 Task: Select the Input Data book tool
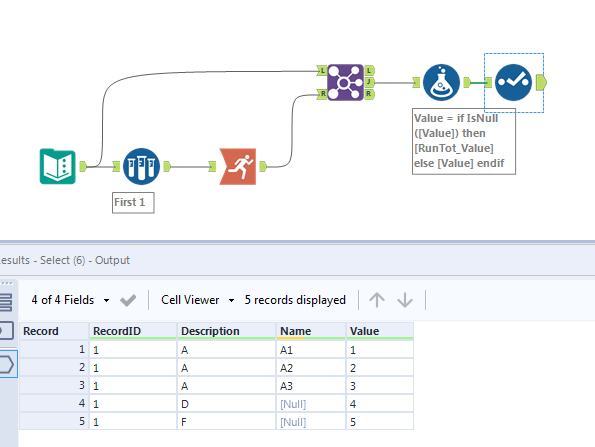58,166
